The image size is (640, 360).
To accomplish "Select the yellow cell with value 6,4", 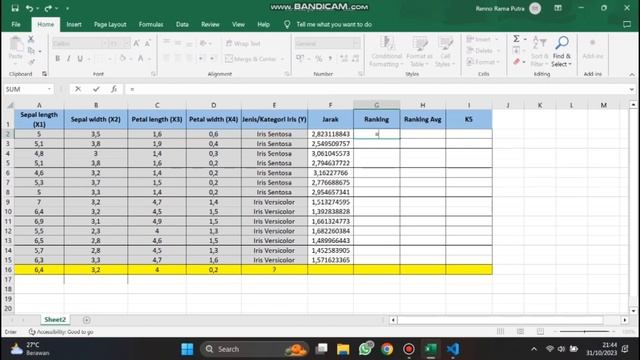I will tap(39, 270).
